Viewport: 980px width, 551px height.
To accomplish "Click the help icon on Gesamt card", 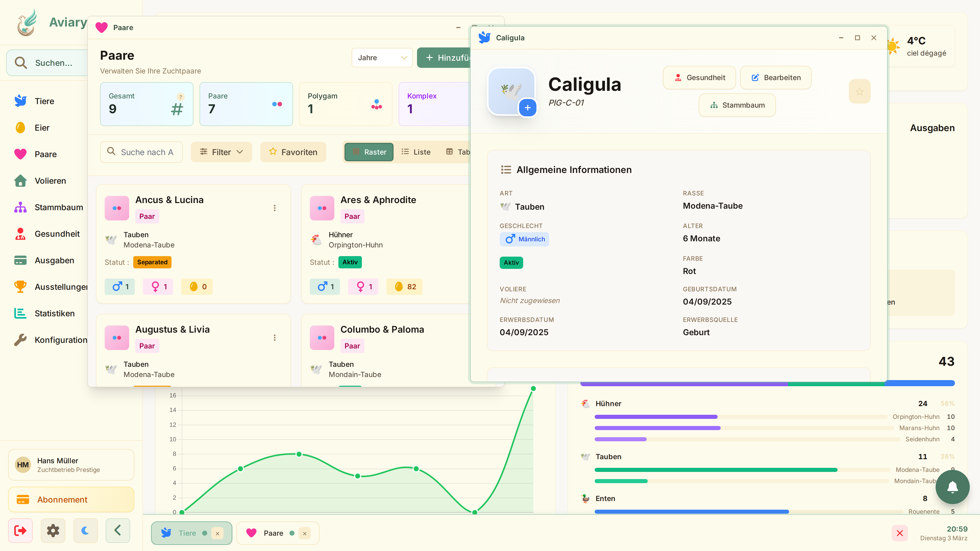I will click(x=181, y=97).
